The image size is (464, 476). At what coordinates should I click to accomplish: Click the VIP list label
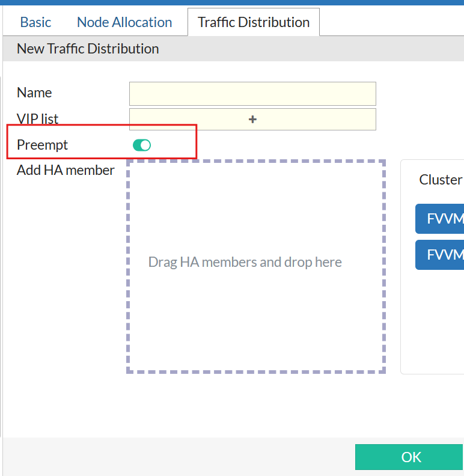pos(38,119)
